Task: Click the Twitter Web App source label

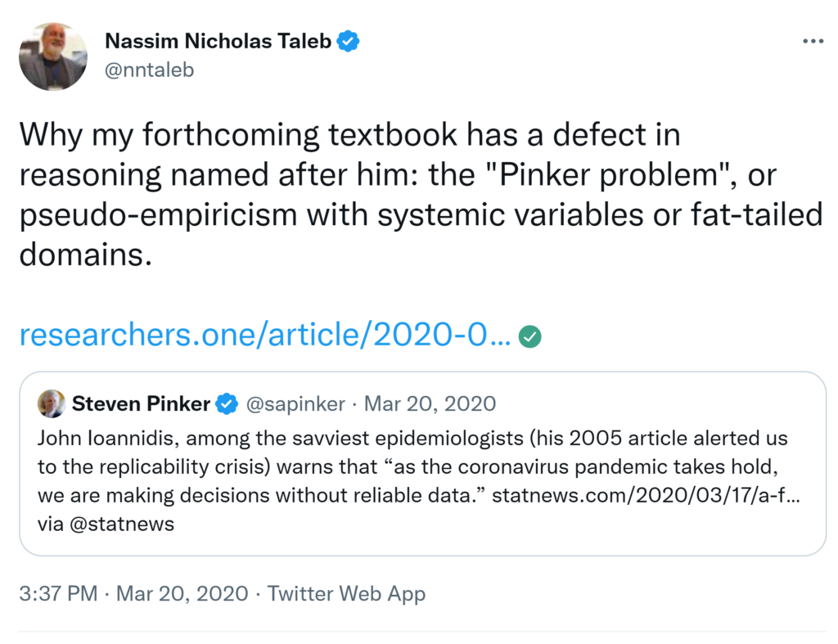Action: pos(346,593)
